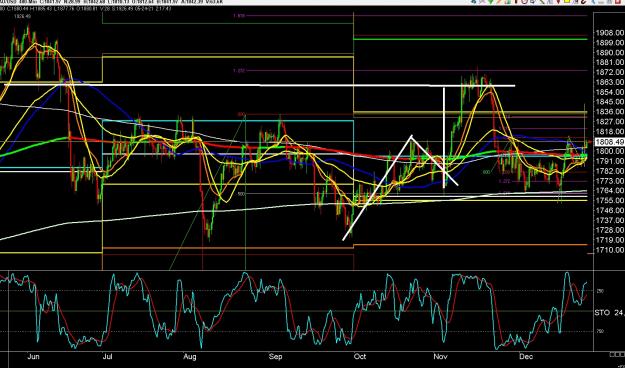Click the 1872.00 price axis label
The height and width of the screenshot is (368, 625).
pos(610,72)
